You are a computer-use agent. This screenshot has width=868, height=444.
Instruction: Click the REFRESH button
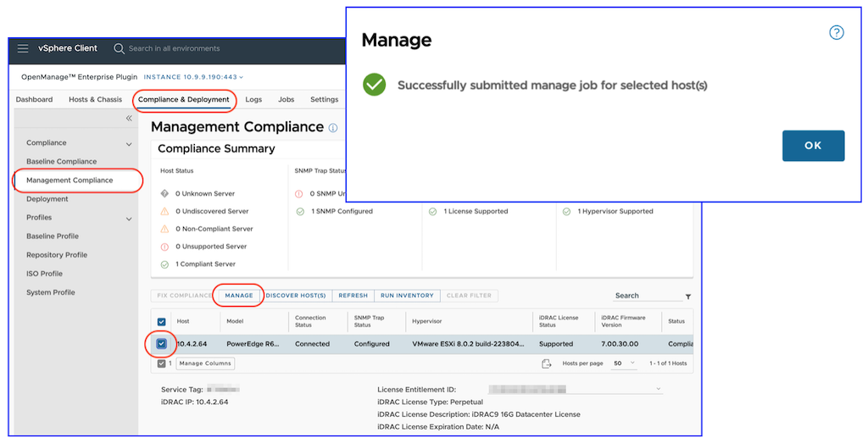tap(353, 296)
